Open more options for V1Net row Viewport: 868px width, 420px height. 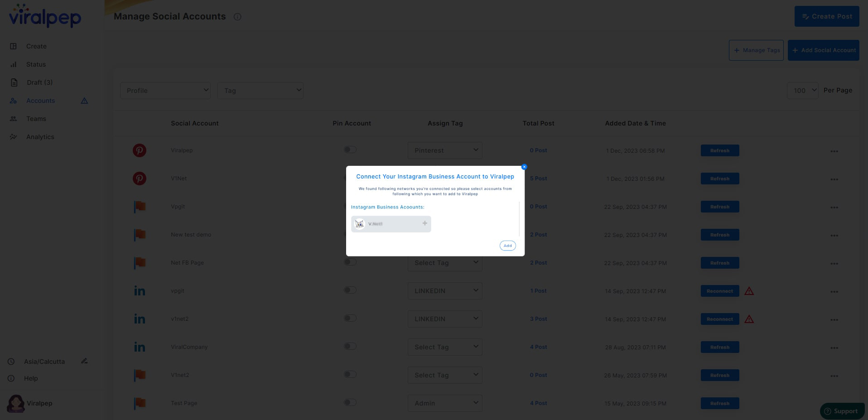pyautogui.click(x=834, y=179)
